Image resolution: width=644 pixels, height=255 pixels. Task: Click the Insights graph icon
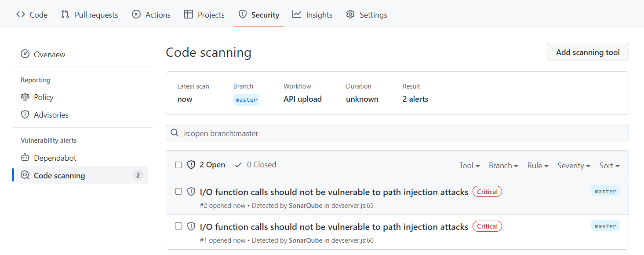pyautogui.click(x=296, y=14)
